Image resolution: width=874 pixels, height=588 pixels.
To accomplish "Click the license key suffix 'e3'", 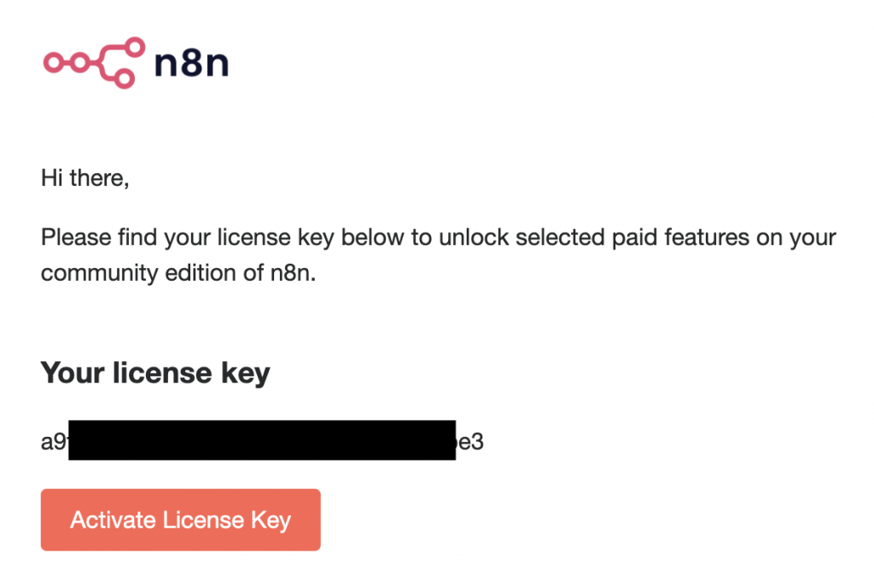I will coord(471,442).
